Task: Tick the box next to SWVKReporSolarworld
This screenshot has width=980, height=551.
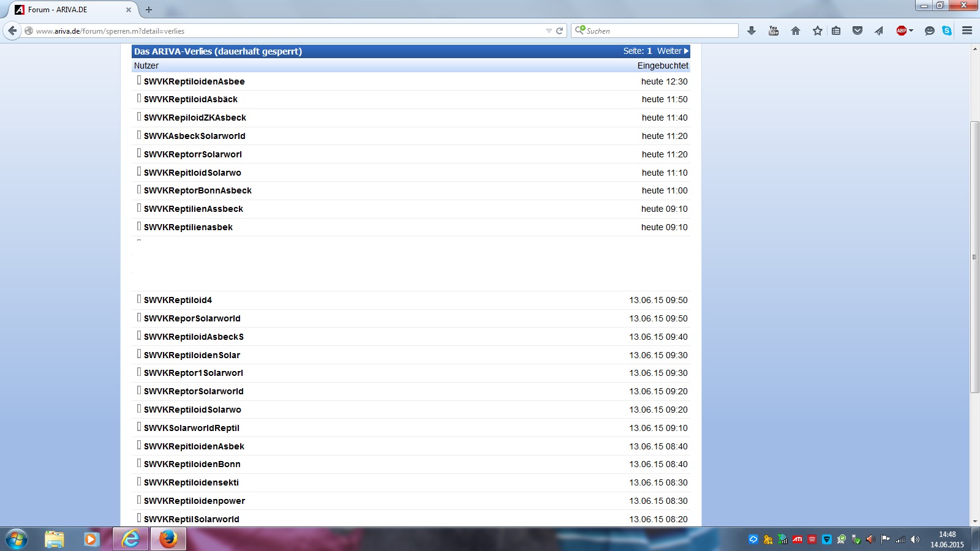Action: pyautogui.click(x=139, y=317)
